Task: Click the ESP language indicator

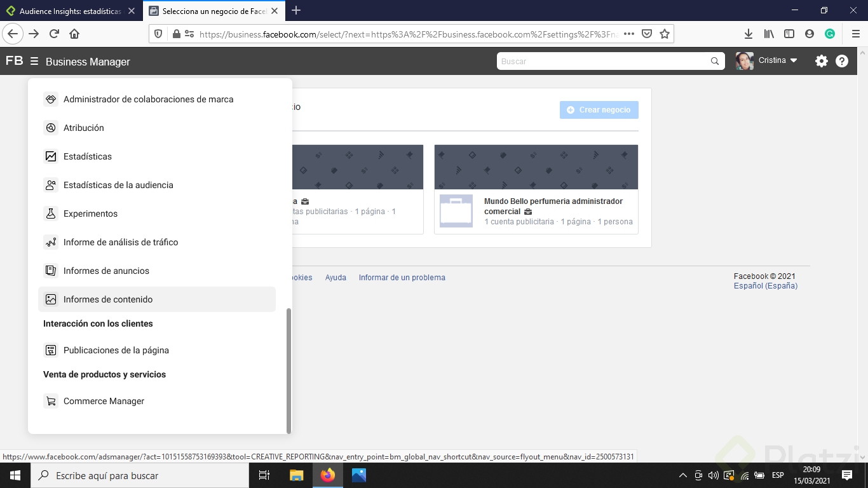Action: 778,475
